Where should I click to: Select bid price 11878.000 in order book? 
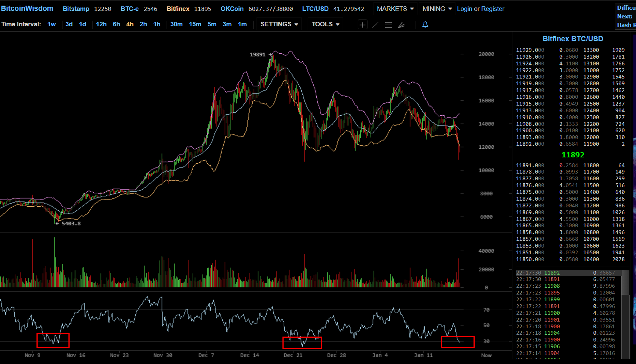coord(530,172)
